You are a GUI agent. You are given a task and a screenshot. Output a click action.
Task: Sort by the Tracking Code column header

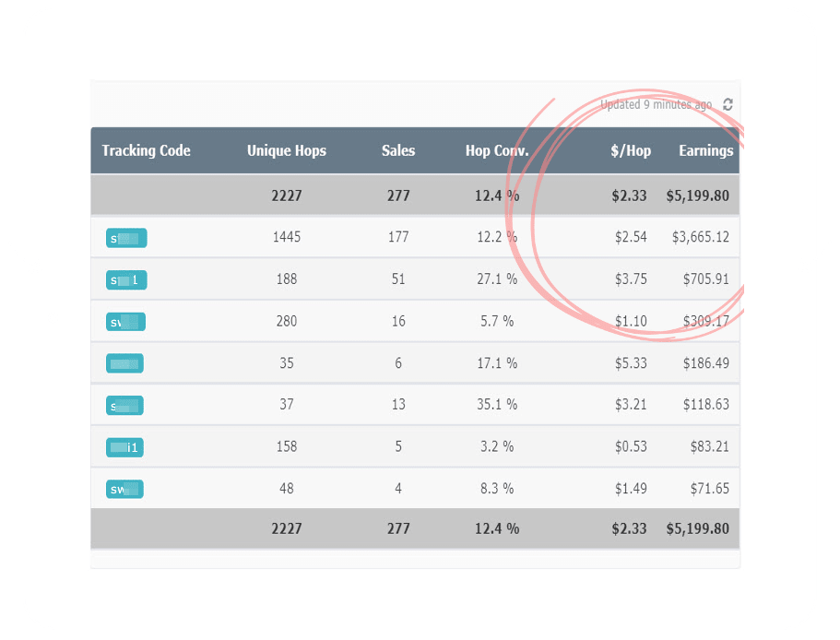point(146,151)
